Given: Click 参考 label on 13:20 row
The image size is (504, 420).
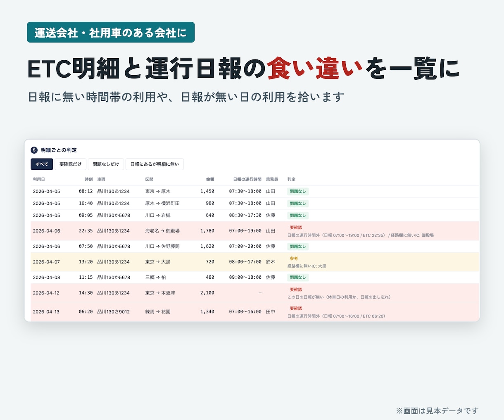Looking at the screenshot, I should 294,259.
